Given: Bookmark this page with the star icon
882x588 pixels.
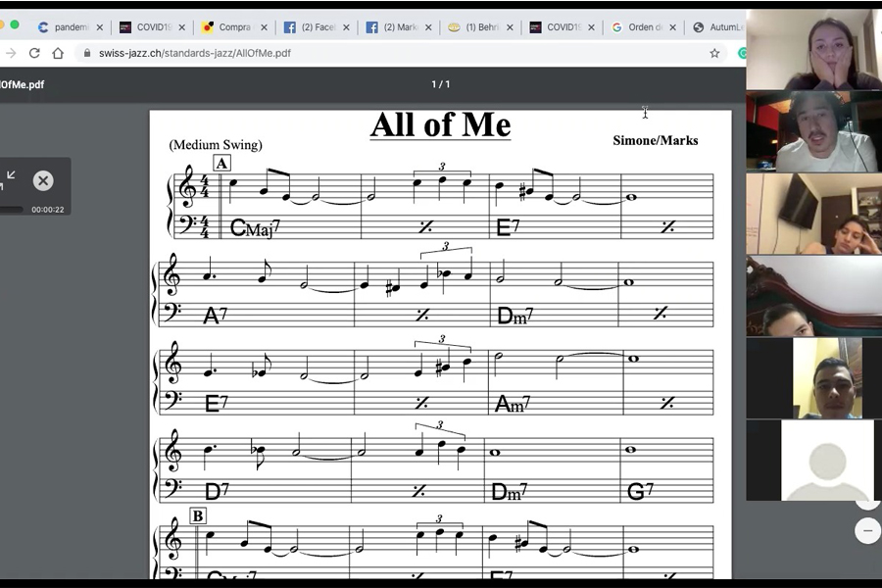Looking at the screenshot, I should (x=714, y=53).
